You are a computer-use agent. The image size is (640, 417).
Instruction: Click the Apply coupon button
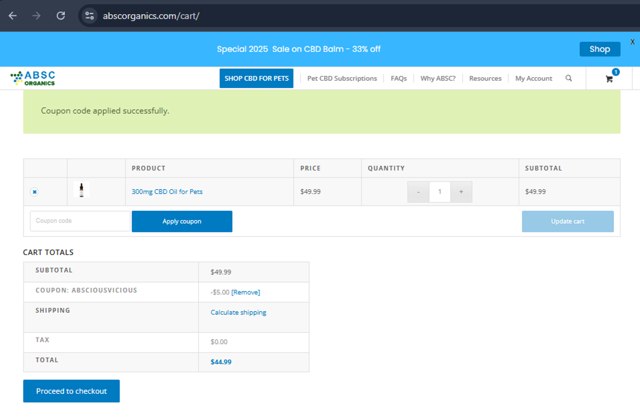click(x=182, y=221)
